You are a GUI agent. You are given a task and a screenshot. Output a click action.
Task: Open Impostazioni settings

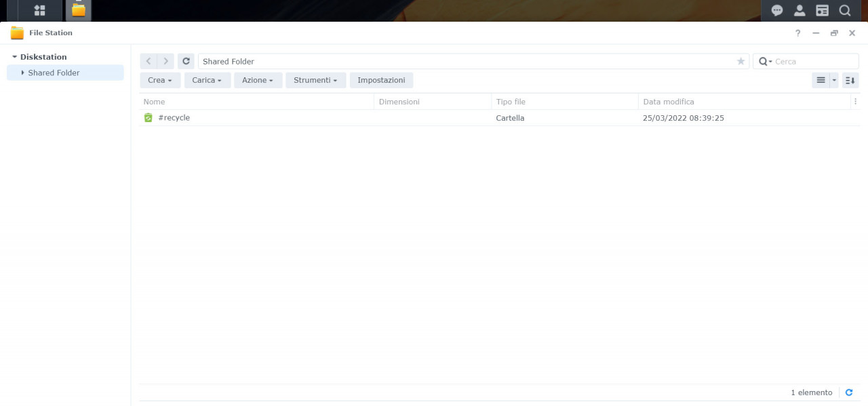pos(381,80)
